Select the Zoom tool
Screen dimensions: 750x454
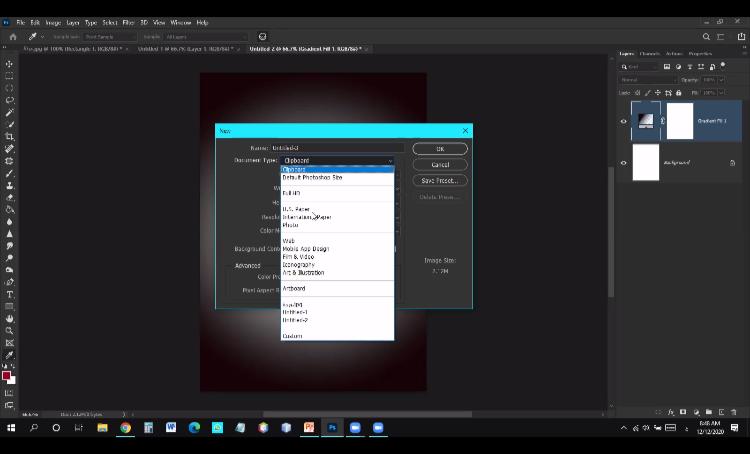pos(10,330)
